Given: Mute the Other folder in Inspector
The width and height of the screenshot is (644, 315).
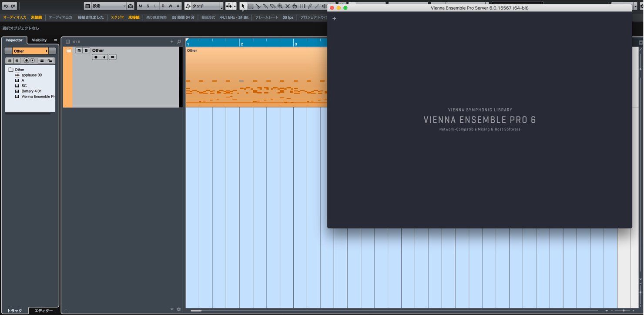Looking at the screenshot, I should tap(10, 60).
